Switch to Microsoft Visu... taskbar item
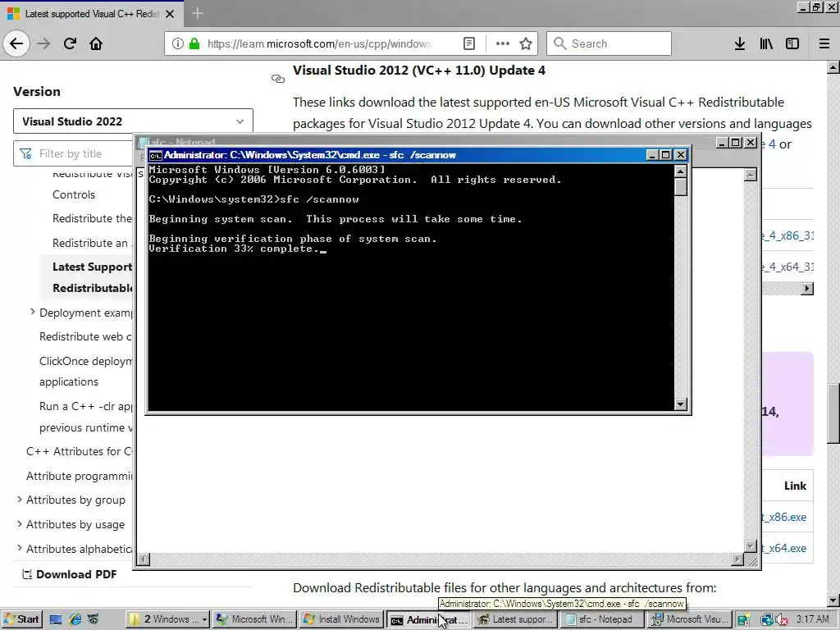Screen dimensions: 840x630 click(x=690, y=620)
